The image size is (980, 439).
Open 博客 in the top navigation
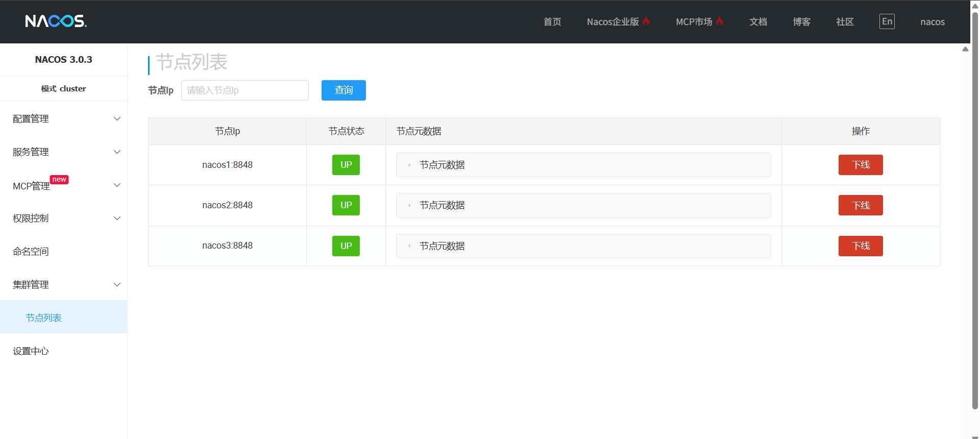(801, 22)
